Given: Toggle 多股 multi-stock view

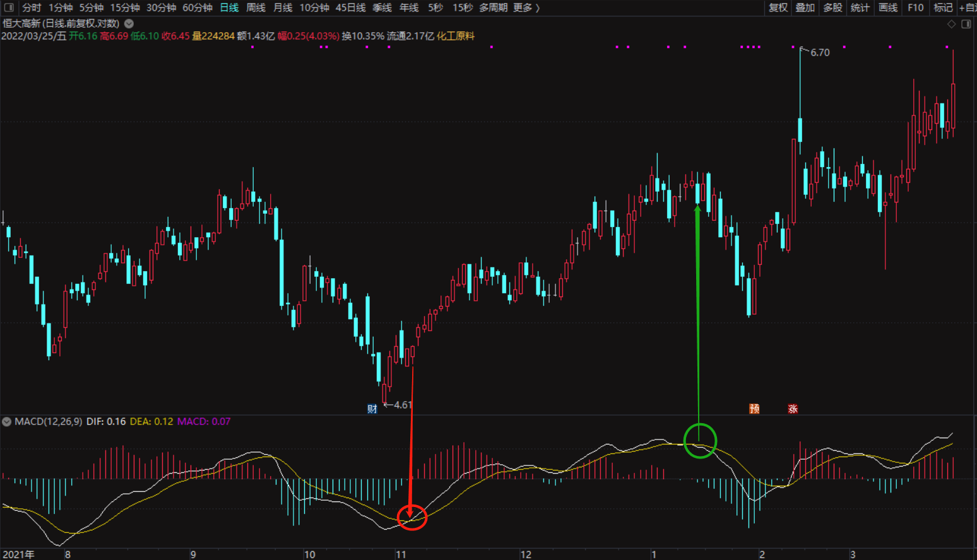Looking at the screenshot, I should (832, 8).
